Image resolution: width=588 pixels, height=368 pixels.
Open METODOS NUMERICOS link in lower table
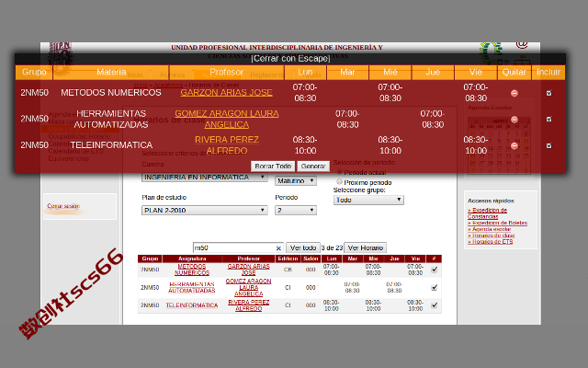tap(192, 270)
